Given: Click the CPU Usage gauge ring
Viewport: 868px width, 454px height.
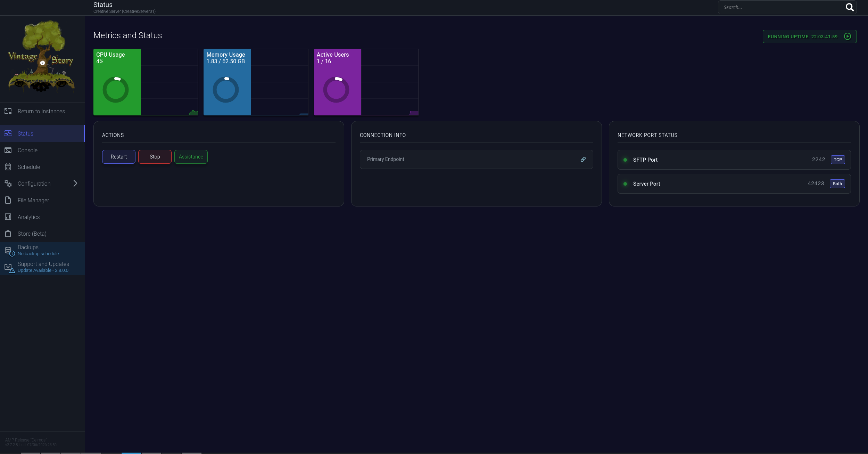Looking at the screenshot, I should point(116,90).
